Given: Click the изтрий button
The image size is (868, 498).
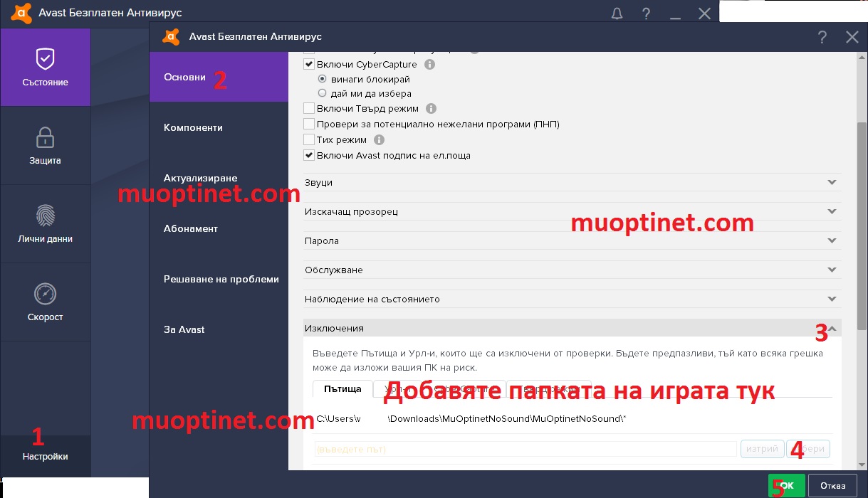Looking at the screenshot, I should pyautogui.click(x=762, y=450).
